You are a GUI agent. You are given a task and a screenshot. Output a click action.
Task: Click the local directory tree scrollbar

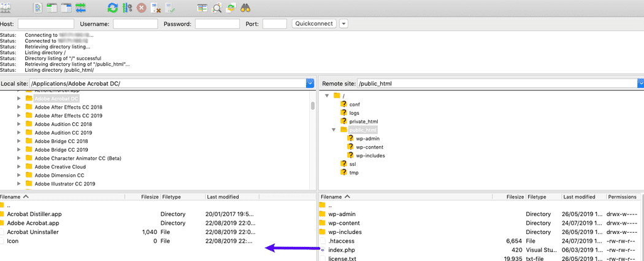tap(313, 106)
